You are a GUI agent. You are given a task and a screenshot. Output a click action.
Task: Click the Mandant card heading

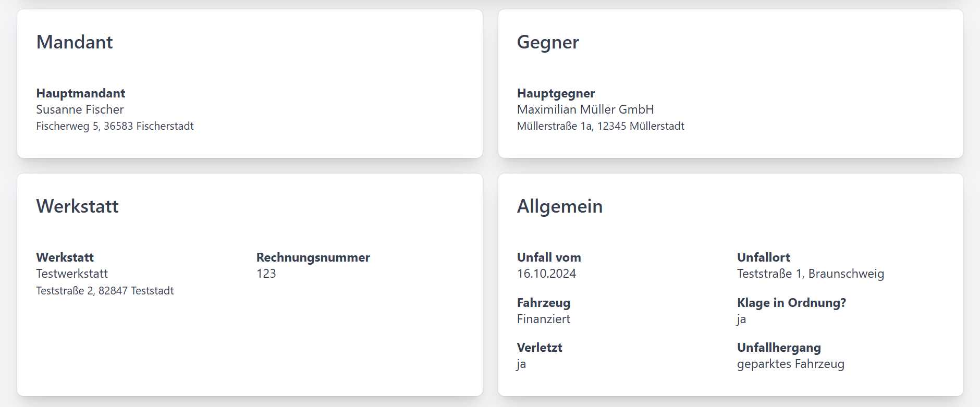point(75,42)
